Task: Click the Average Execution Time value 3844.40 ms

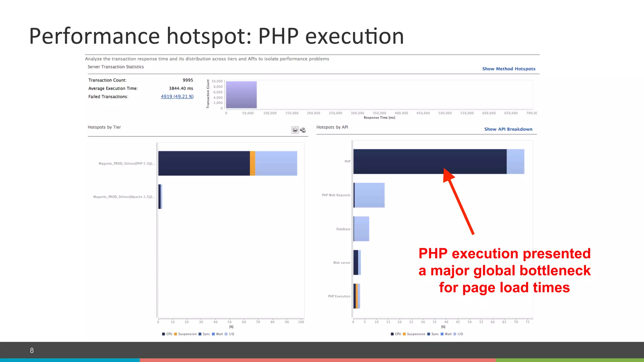Action: [x=181, y=88]
